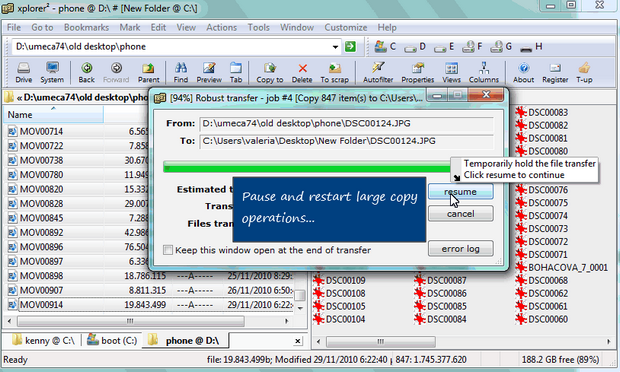Open the Actions menu
Image resolution: width=620 pixels, height=372 pixels.
[x=221, y=27]
